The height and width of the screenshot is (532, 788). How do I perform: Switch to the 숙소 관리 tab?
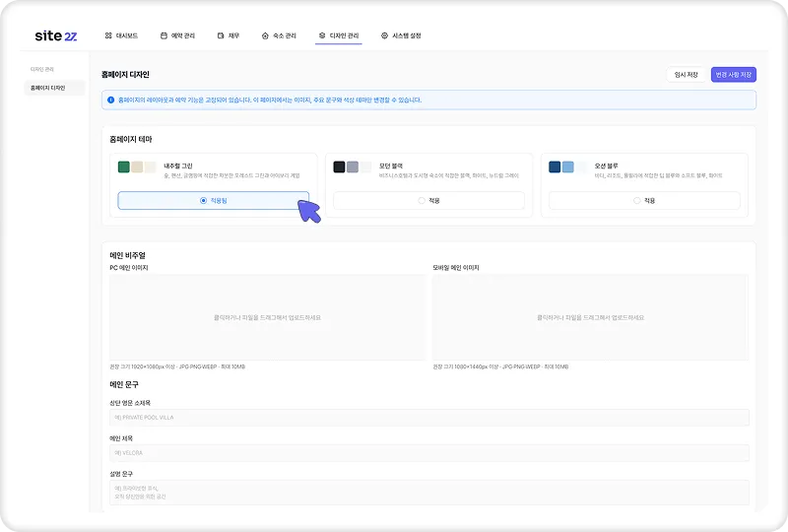(x=279, y=35)
